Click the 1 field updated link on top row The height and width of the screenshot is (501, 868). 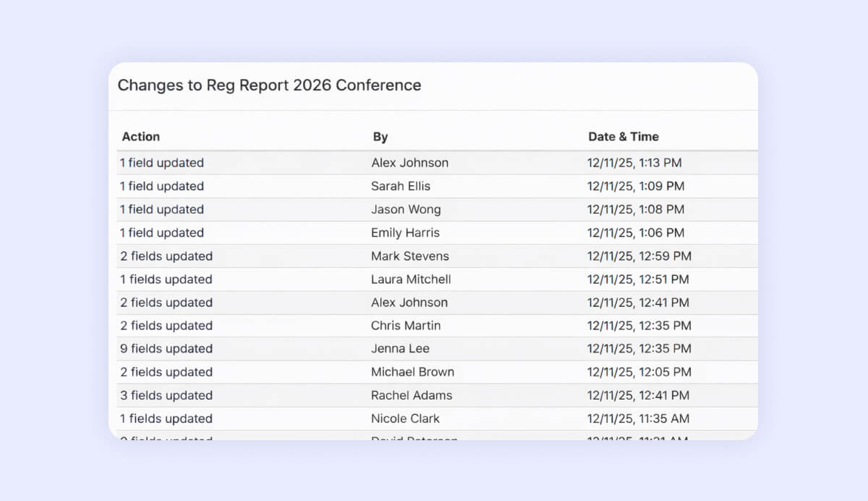[161, 162]
